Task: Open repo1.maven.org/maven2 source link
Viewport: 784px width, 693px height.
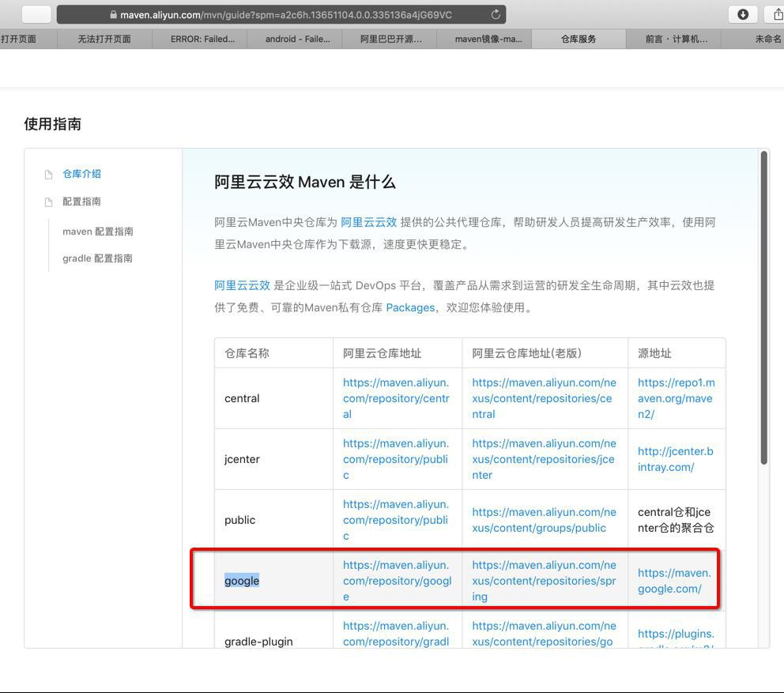Action: click(676, 398)
